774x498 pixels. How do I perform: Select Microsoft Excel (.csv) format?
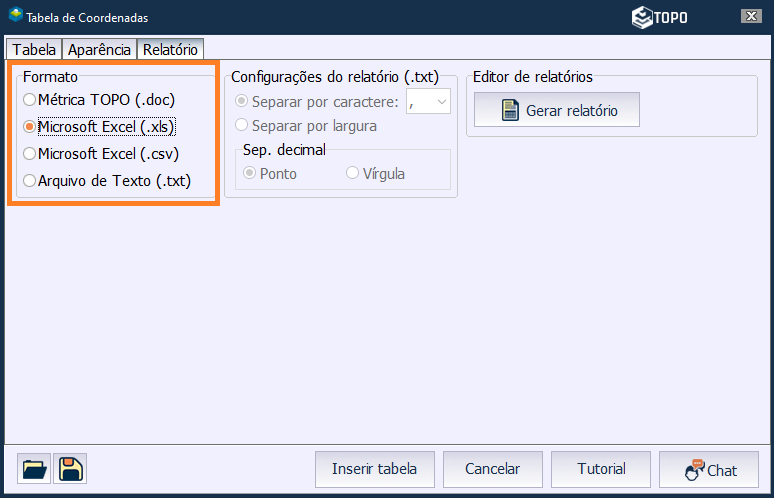click(x=30, y=154)
